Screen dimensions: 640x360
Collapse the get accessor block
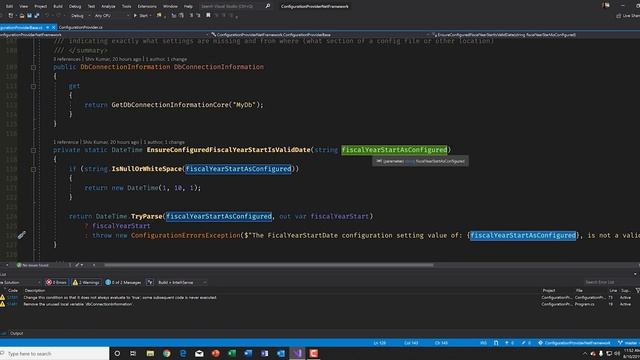33,86
